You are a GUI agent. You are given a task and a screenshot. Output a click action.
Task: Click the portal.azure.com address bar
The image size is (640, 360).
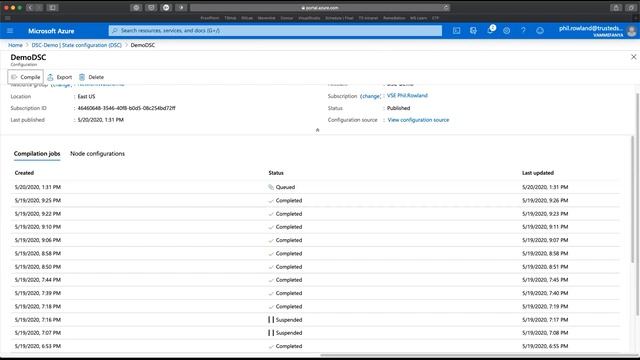coord(320,7)
